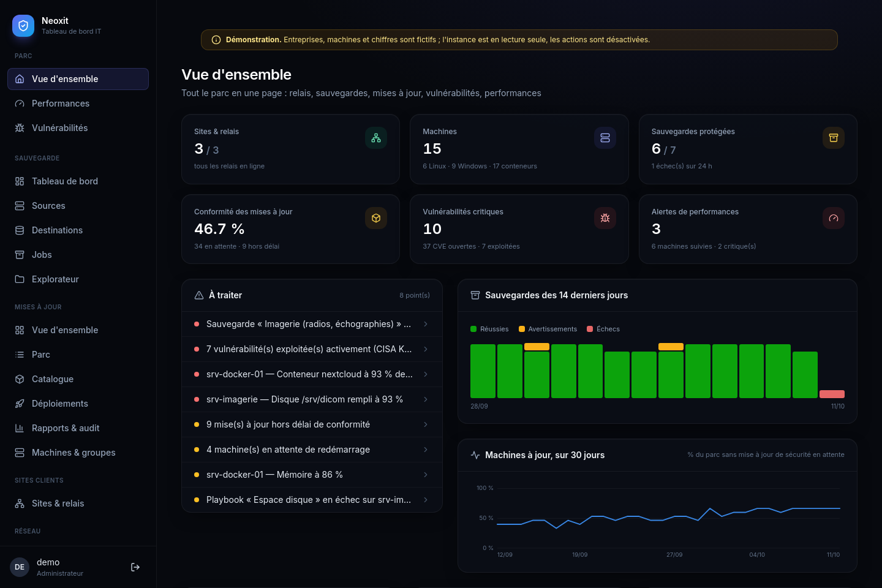Select Machines & groupes in sidebar
Image resolution: width=882 pixels, height=588 pixels.
click(x=78, y=453)
